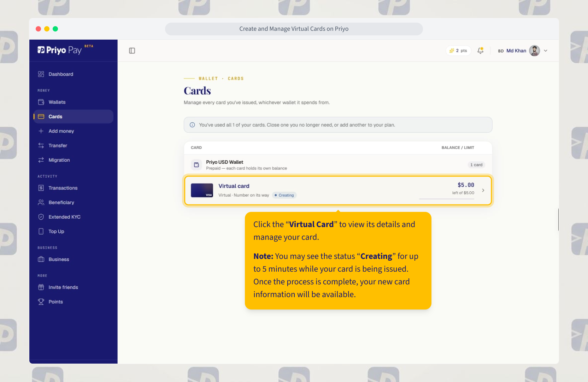Viewport: 588px width, 382px height.
Task: Click the Cards icon in sidebar
Action: click(41, 116)
